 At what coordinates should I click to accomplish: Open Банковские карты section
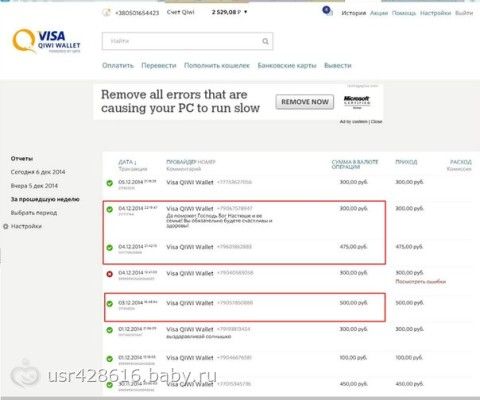(x=287, y=66)
